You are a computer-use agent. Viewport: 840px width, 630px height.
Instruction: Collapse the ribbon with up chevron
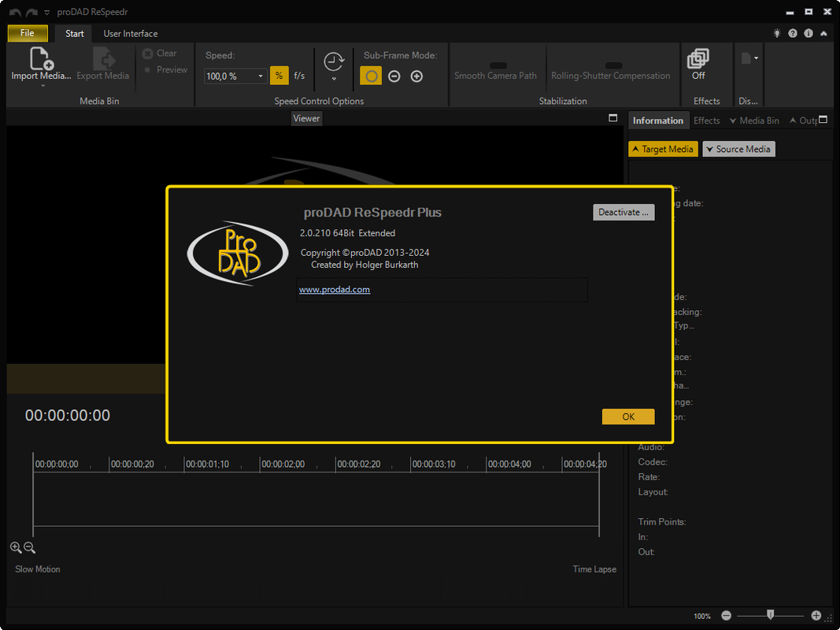coord(823,33)
